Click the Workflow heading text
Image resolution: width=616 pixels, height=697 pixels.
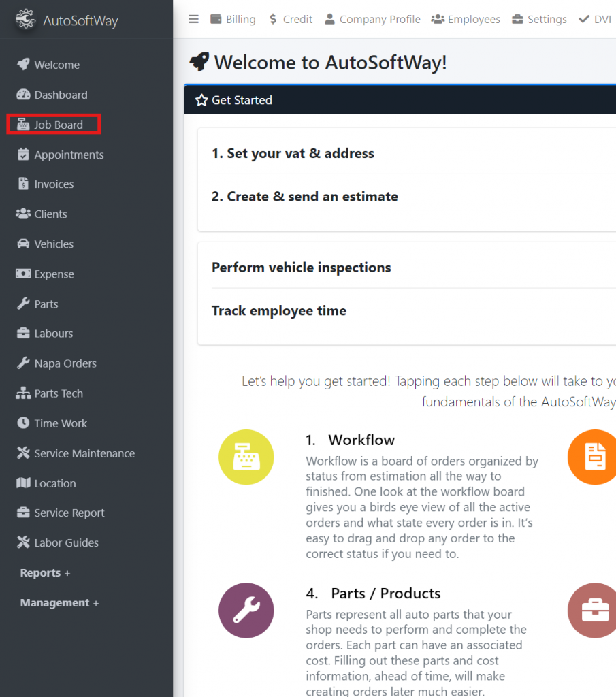point(361,440)
